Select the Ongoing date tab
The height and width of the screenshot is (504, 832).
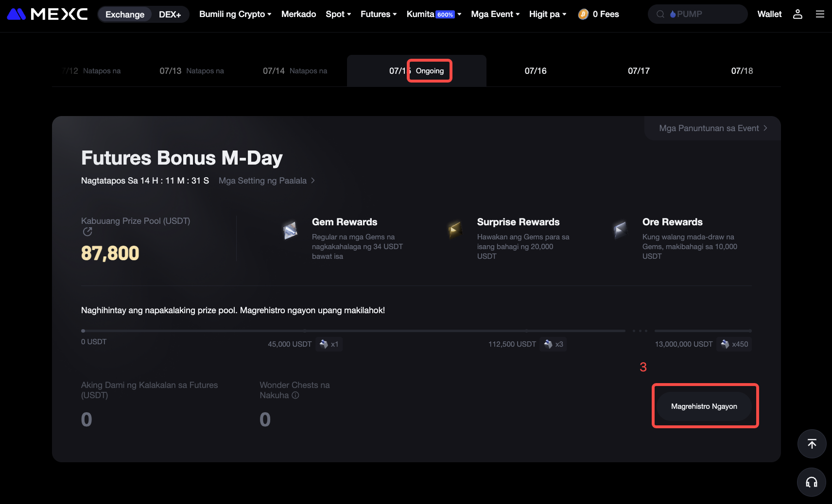tap(416, 71)
